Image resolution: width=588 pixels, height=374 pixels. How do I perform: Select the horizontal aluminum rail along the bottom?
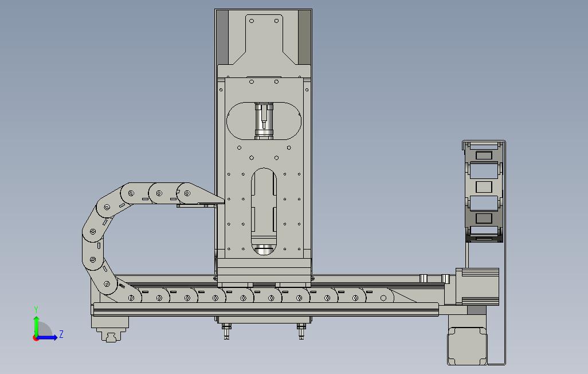[x=265, y=309]
